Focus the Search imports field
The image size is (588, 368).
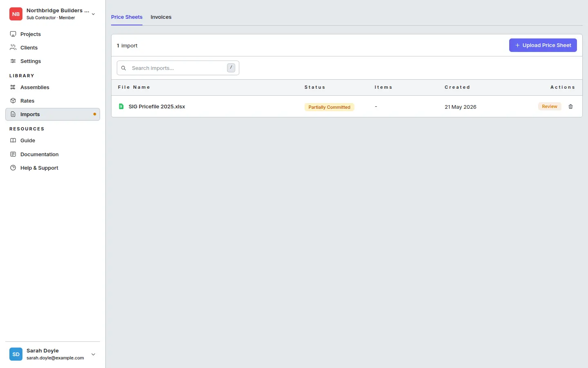click(x=178, y=68)
